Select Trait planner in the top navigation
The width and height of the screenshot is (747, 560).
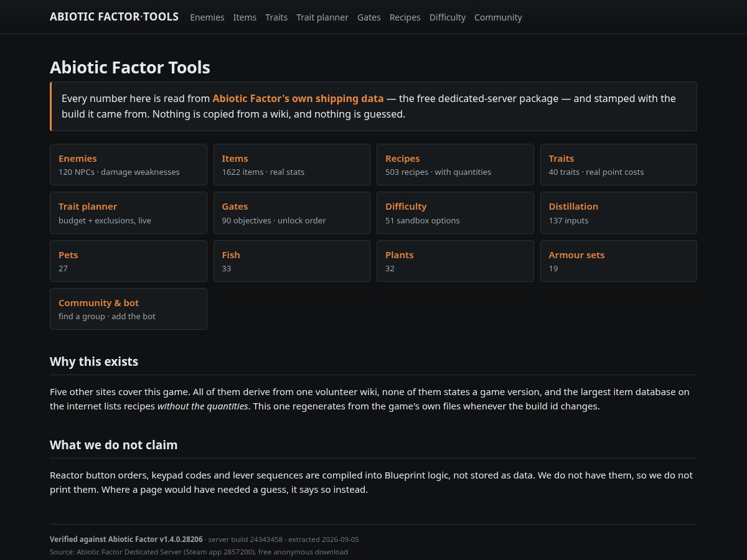coord(322,17)
